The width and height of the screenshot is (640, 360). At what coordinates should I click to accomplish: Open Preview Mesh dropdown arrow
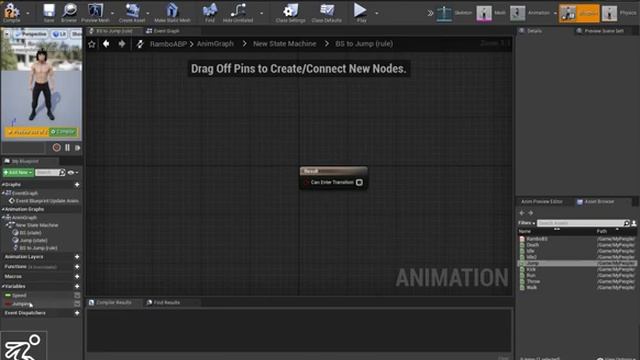point(113,13)
